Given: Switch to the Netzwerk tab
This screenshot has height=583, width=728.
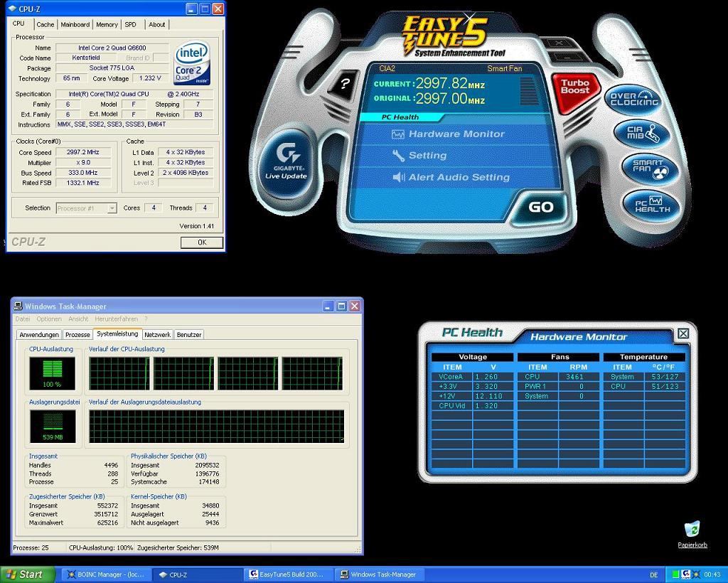Looking at the screenshot, I should [157, 335].
